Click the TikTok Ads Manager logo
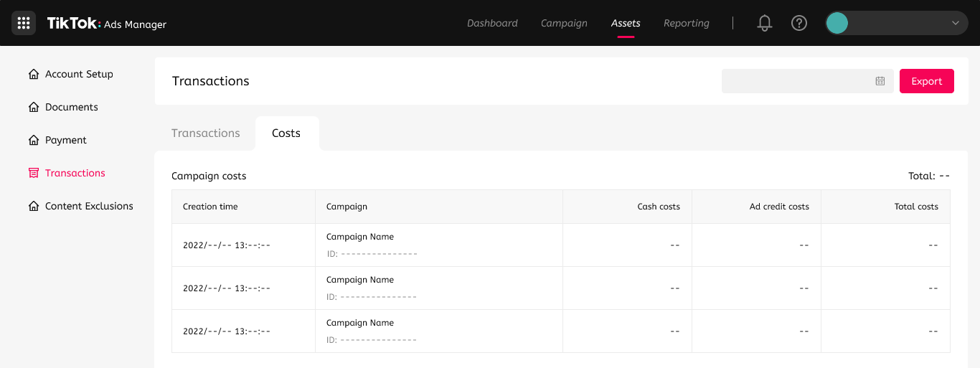The width and height of the screenshot is (980, 368). [107, 24]
